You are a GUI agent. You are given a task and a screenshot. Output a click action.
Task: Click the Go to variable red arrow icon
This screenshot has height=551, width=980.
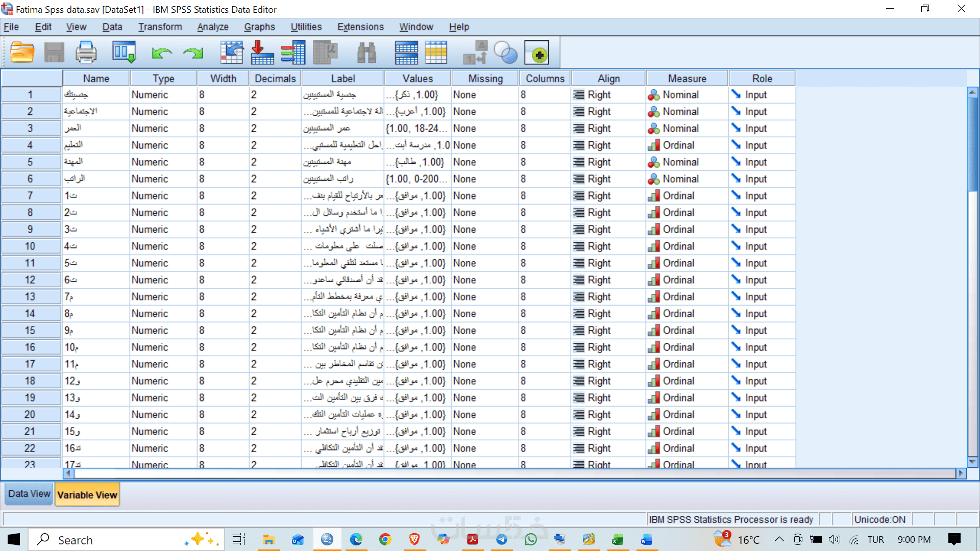(262, 53)
